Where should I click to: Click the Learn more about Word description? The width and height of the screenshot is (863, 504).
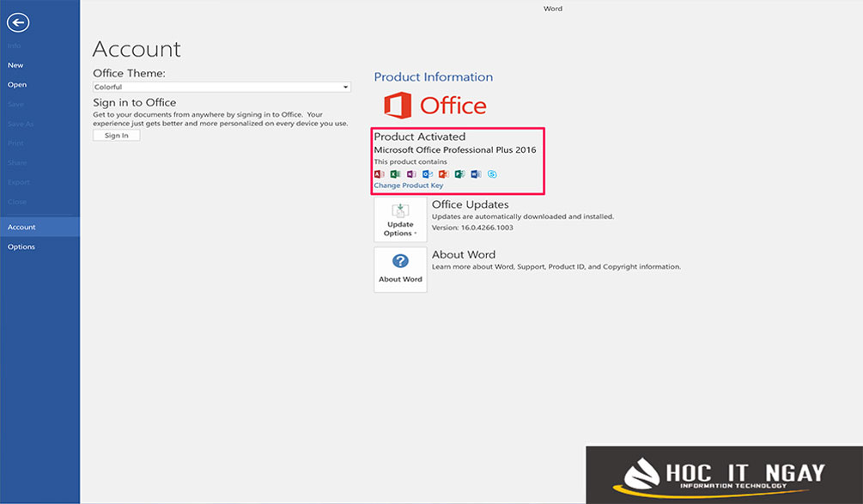[556, 267]
